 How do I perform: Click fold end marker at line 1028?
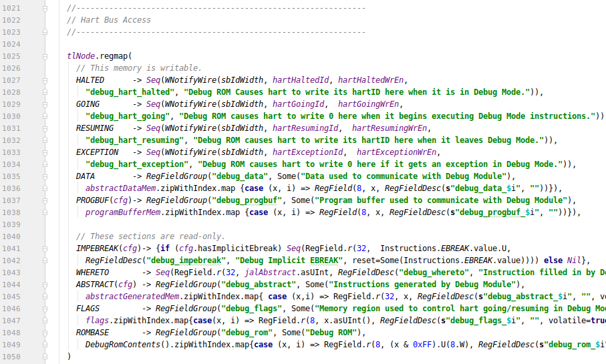(45, 92)
